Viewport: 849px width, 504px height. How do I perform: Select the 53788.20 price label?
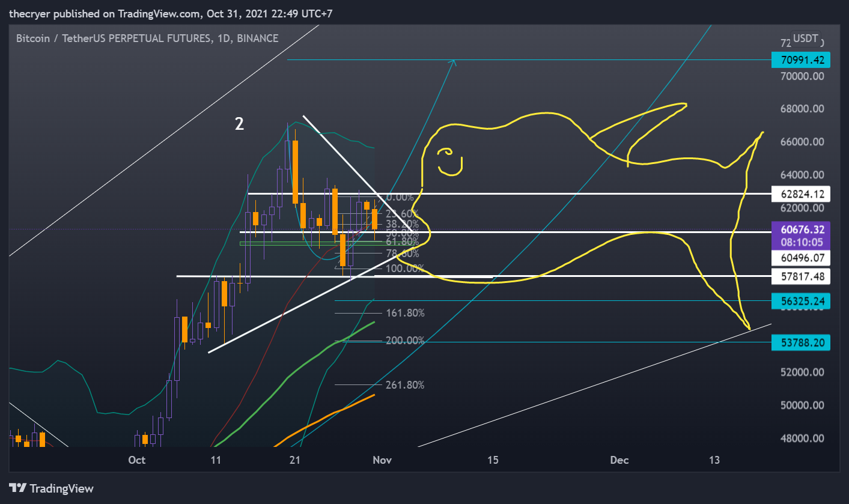pyautogui.click(x=800, y=342)
